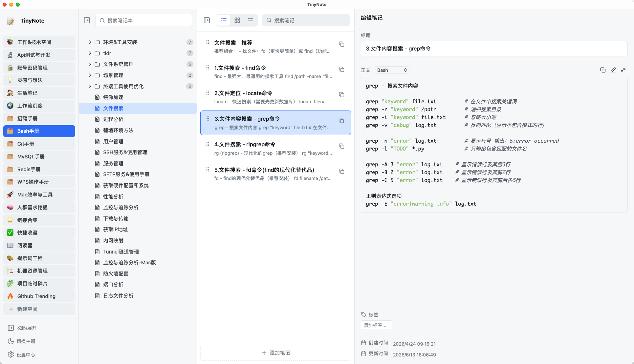Open the 端口分析 notebook
Image resolution: width=634 pixels, height=364 pixels.
click(x=138, y=284)
